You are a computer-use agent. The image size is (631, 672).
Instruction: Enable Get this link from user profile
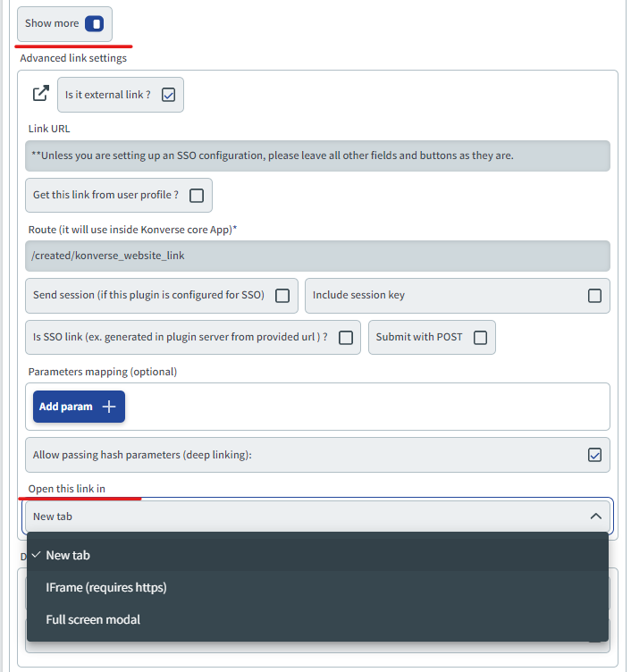(x=197, y=196)
